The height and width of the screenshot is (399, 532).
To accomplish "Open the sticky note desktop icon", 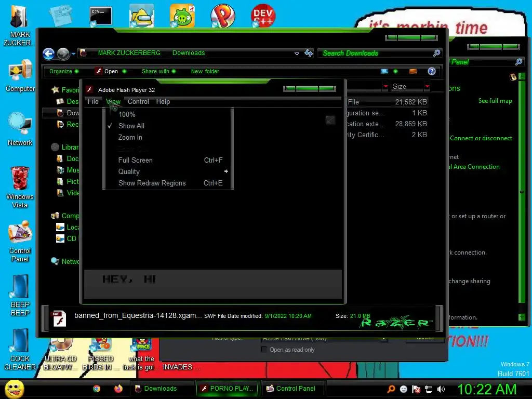I will [60, 16].
